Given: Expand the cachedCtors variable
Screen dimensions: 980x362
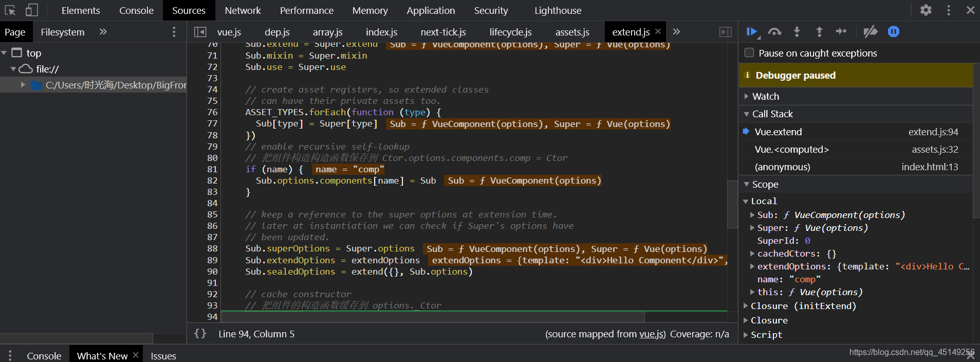Looking at the screenshot, I should point(752,254).
